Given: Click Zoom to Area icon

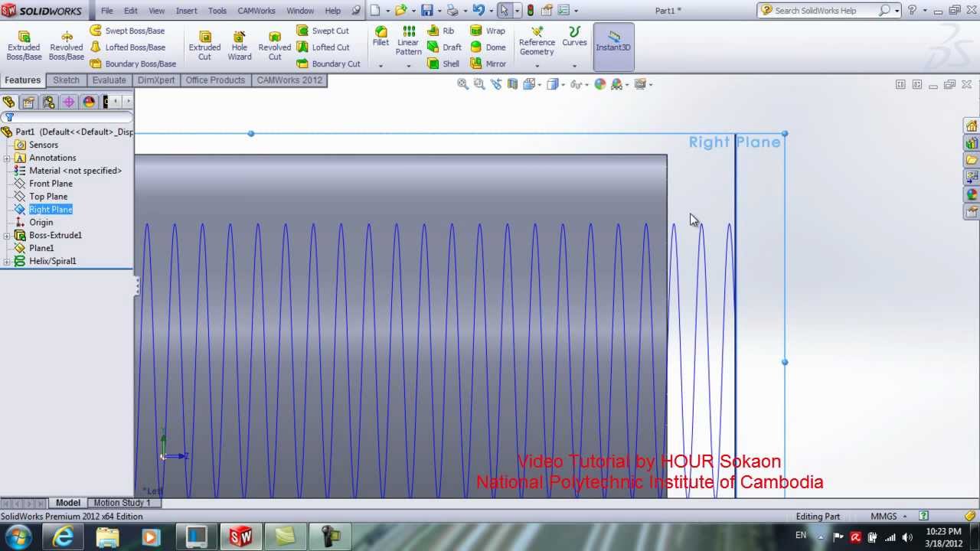Looking at the screenshot, I should 479,84.
